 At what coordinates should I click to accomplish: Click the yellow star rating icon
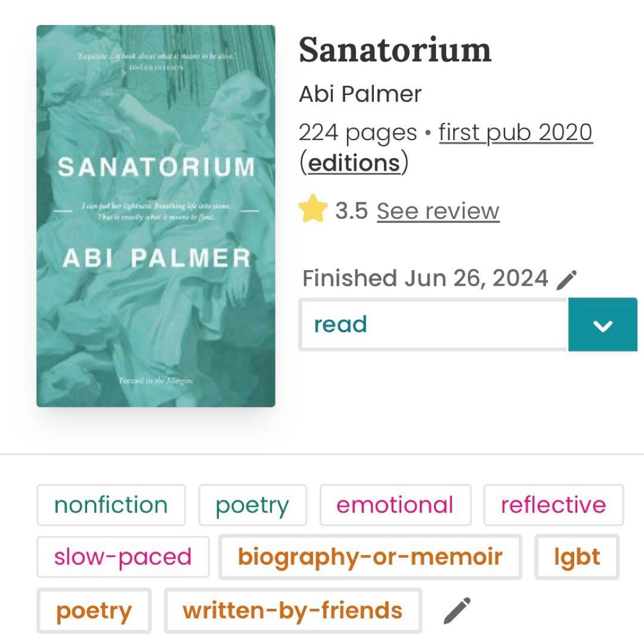pyautogui.click(x=312, y=209)
